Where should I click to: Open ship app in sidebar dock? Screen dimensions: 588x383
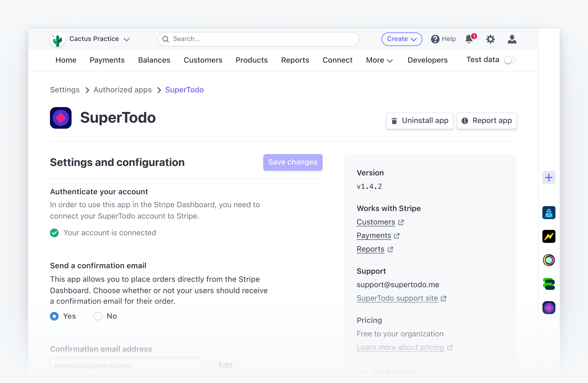point(549,213)
